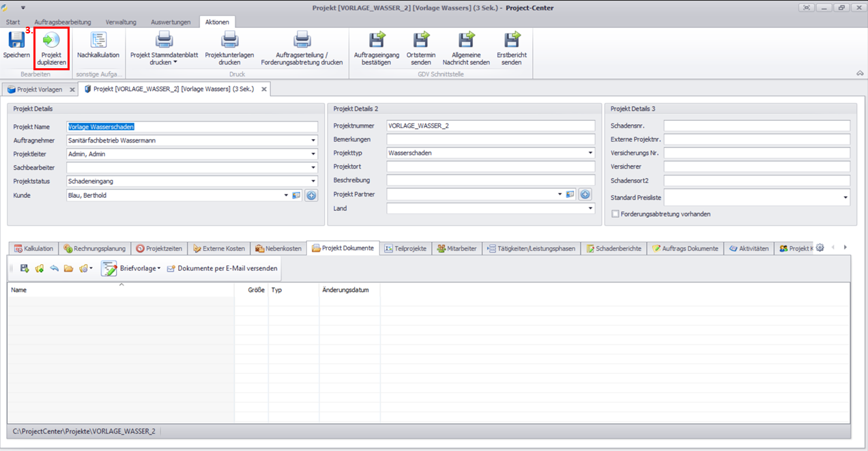Viewport: 868px width, 451px height.
Task: Click the Briefvorlage document icon
Action: (x=109, y=269)
